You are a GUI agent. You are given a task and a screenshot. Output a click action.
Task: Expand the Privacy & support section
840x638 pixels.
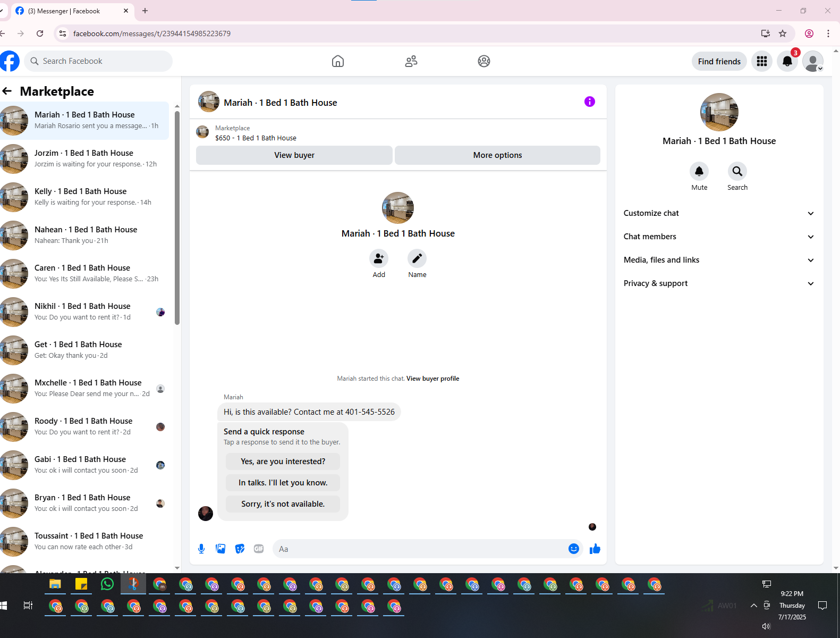[719, 283]
